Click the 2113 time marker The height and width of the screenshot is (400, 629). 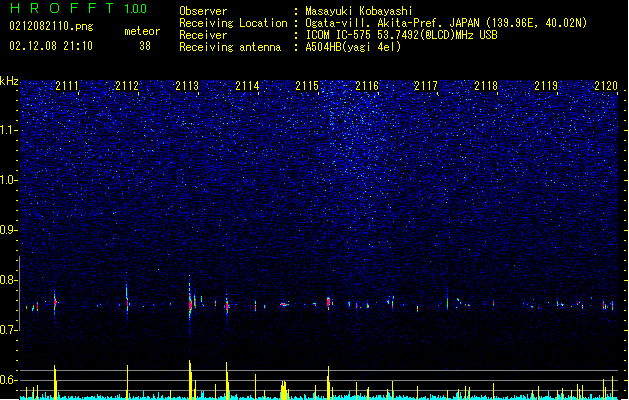point(187,86)
